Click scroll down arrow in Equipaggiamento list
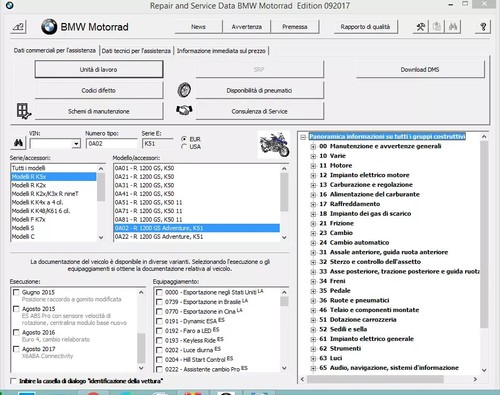Image resolution: width=500 pixels, height=395 pixels. pos(284,368)
